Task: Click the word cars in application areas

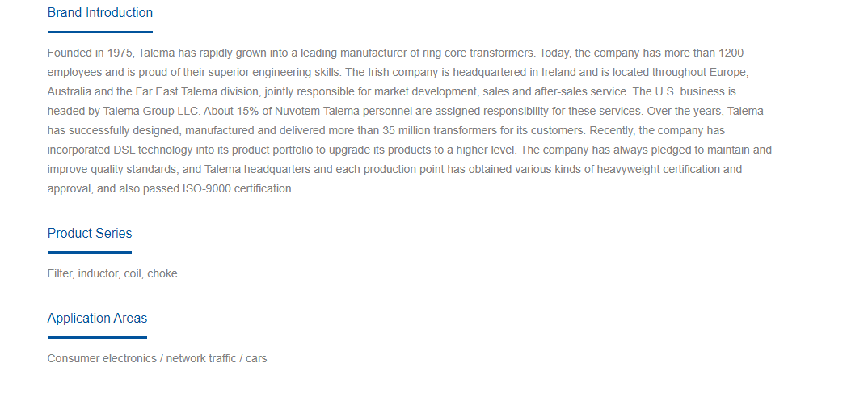Action: [256, 359]
